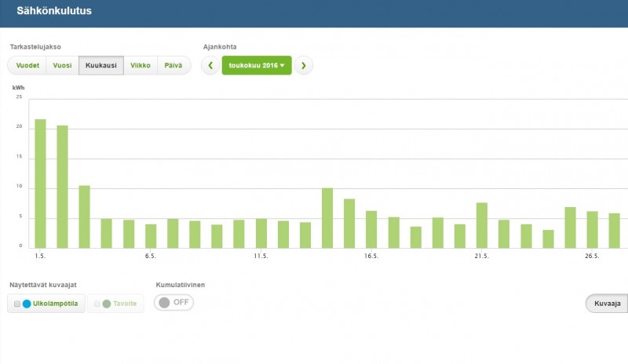Image resolution: width=628 pixels, height=364 pixels.
Task: Go to the next month with right arrow
Action: click(304, 66)
